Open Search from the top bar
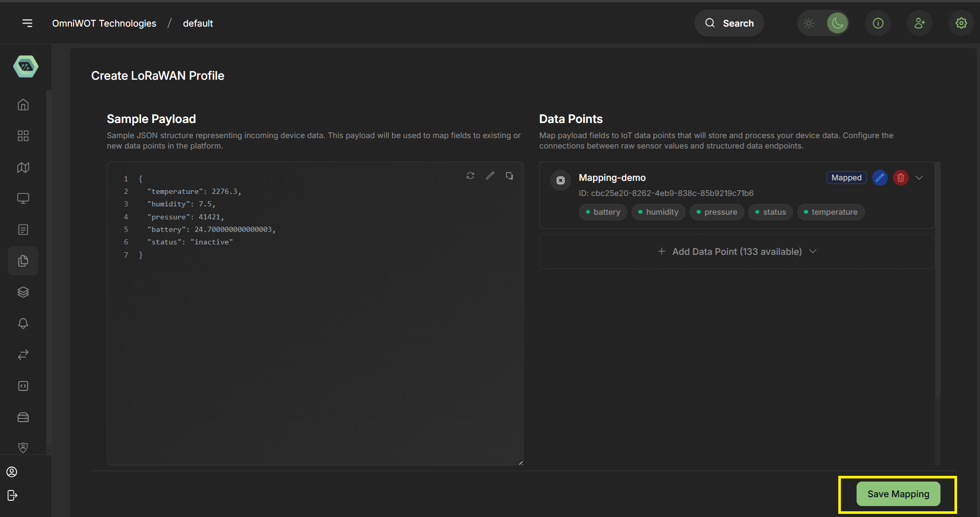This screenshot has height=517, width=980. point(729,23)
